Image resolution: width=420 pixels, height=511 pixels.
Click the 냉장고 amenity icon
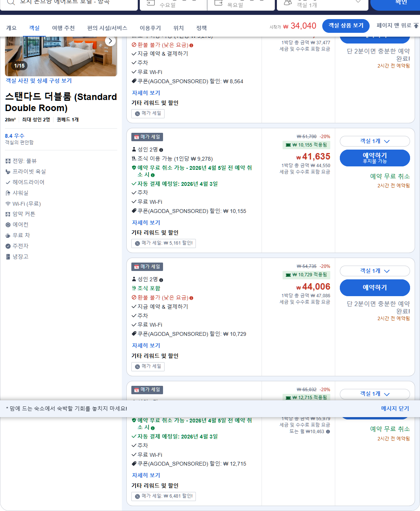point(8,256)
